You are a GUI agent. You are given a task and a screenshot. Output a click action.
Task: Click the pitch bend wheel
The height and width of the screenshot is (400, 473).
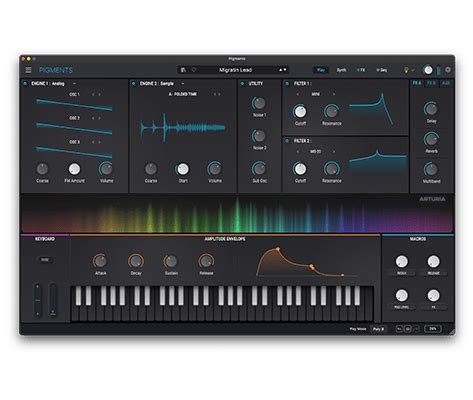pyautogui.click(x=38, y=300)
